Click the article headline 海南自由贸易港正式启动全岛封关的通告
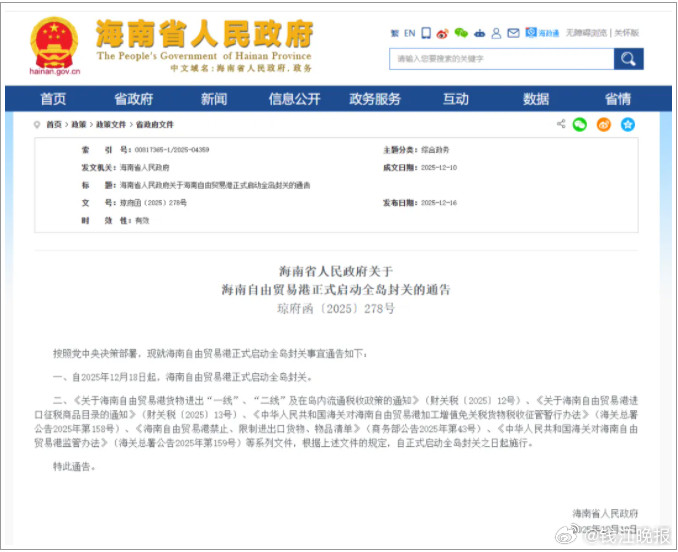 coord(336,289)
